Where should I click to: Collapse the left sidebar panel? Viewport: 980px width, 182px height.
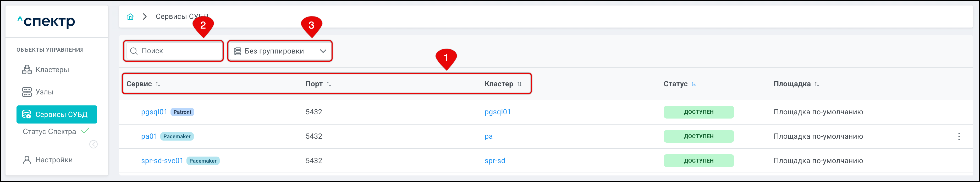coord(93,144)
